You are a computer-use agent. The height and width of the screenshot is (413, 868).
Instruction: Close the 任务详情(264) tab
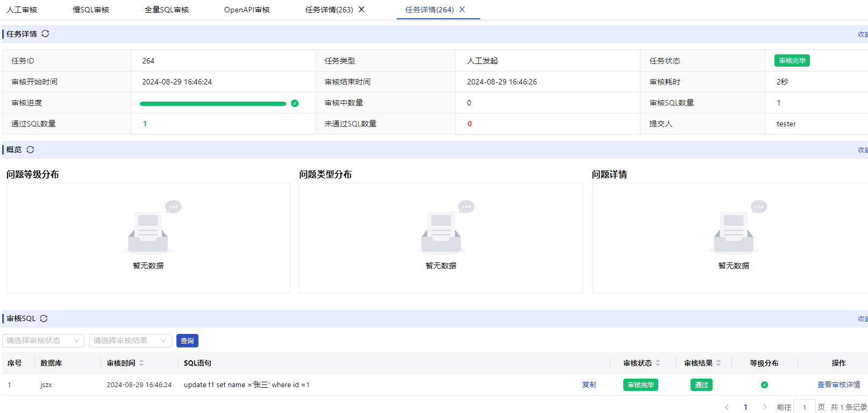462,10
